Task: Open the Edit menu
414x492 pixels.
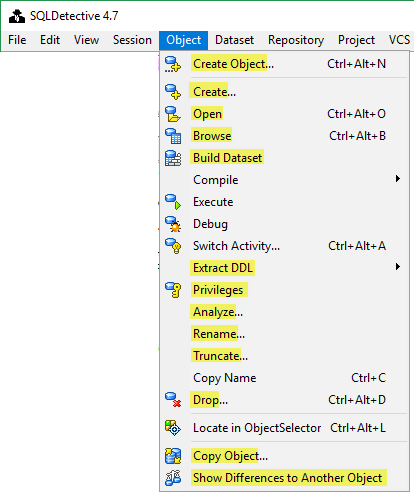Action: coord(50,40)
